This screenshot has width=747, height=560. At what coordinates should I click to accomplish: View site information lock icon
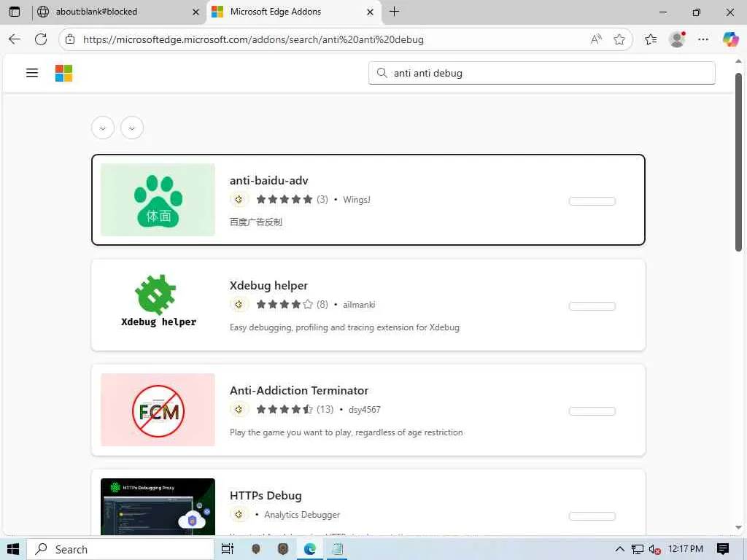tap(70, 39)
